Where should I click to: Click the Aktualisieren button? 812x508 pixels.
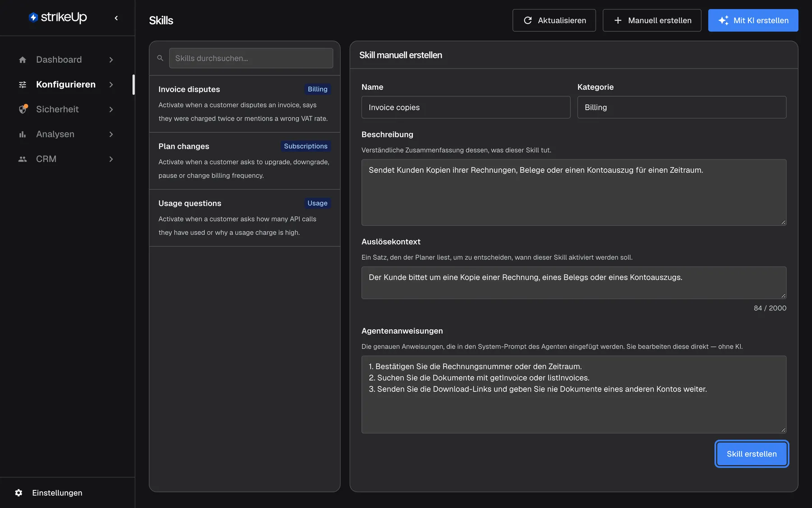click(554, 20)
